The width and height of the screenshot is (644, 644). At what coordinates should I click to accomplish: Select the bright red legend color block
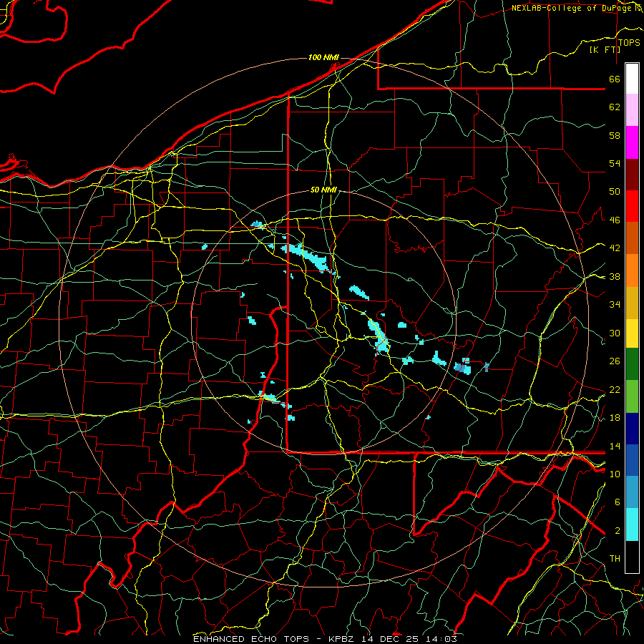tap(632, 206)
